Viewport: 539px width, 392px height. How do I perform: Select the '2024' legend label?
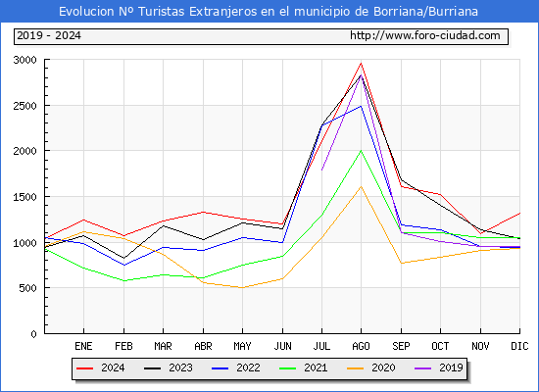(113, 367)
